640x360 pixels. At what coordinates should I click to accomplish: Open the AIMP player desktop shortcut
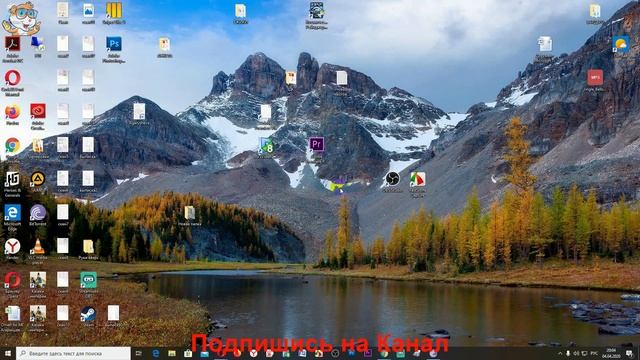click(38, 179)
